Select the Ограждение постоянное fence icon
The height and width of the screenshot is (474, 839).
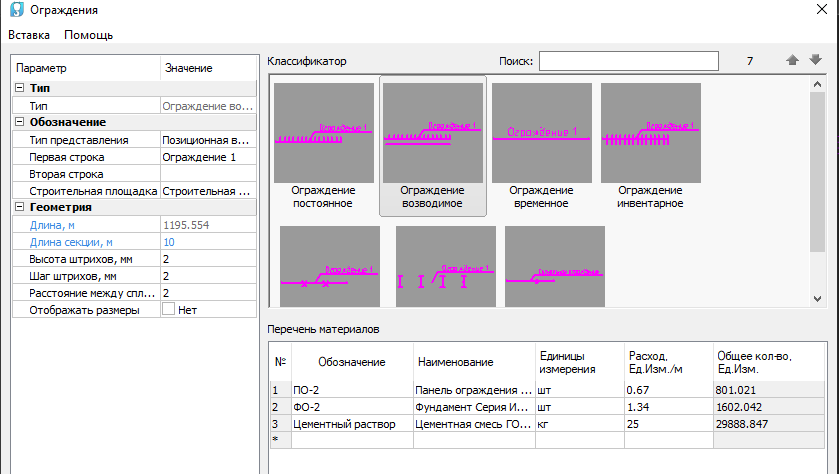[323, 132]
